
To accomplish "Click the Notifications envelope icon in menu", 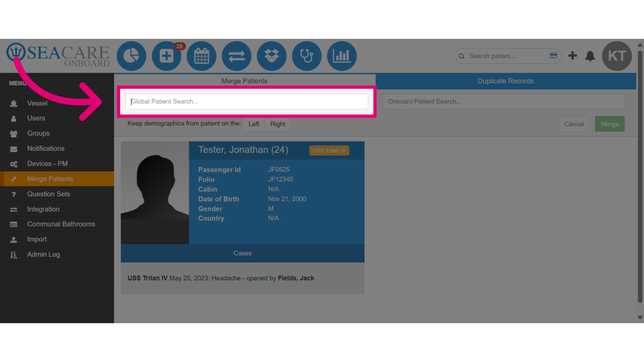I will pos(14,149).
